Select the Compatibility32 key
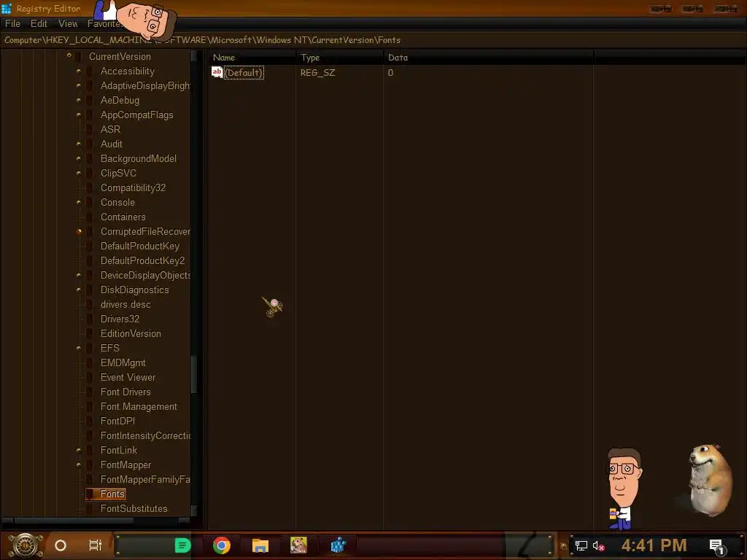747x560 pixels. (133, 187)
